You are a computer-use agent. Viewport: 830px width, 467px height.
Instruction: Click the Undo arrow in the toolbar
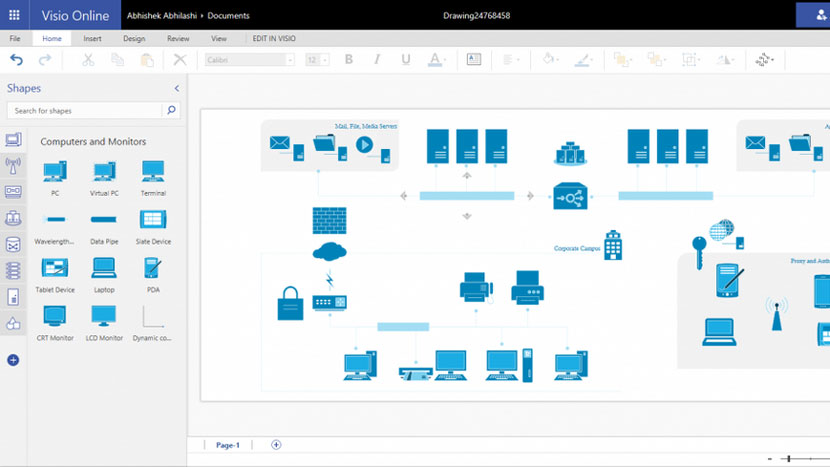click(x=16, y=60)
